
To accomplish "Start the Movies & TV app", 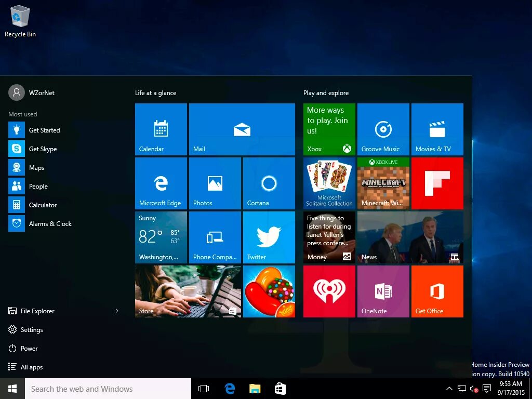I will pos(437,129).
